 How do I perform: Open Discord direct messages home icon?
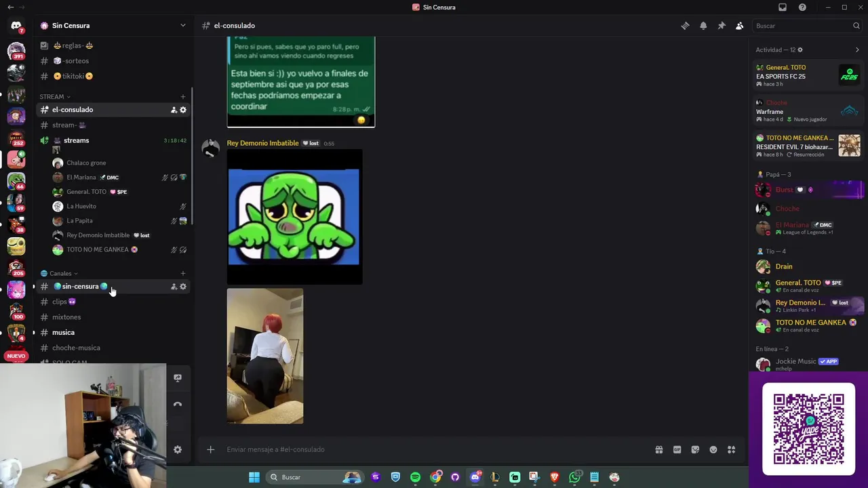[x=16, y=26]
